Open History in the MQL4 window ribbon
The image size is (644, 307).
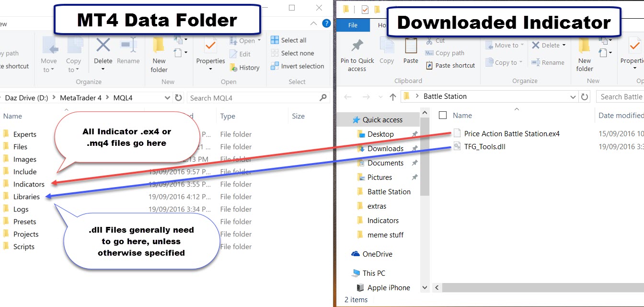tap(244, 68)
